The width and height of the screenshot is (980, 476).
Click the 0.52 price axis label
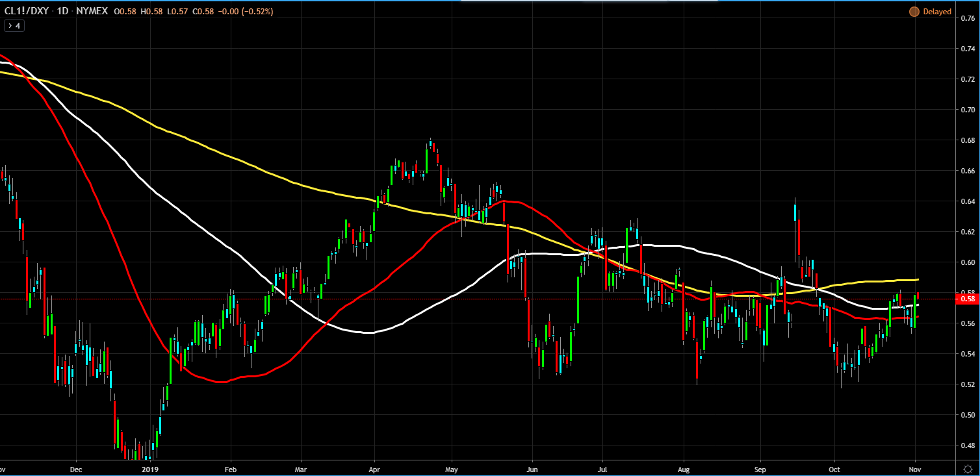pos(967,384)
